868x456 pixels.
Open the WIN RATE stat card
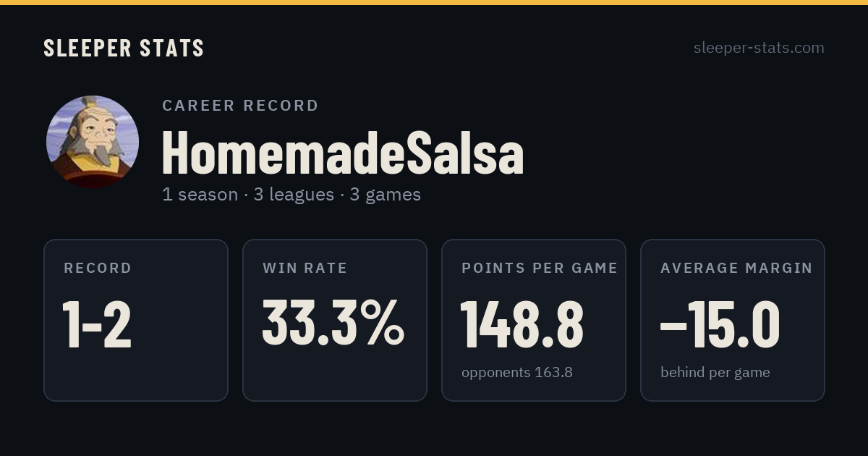click(x=335, y=320)
